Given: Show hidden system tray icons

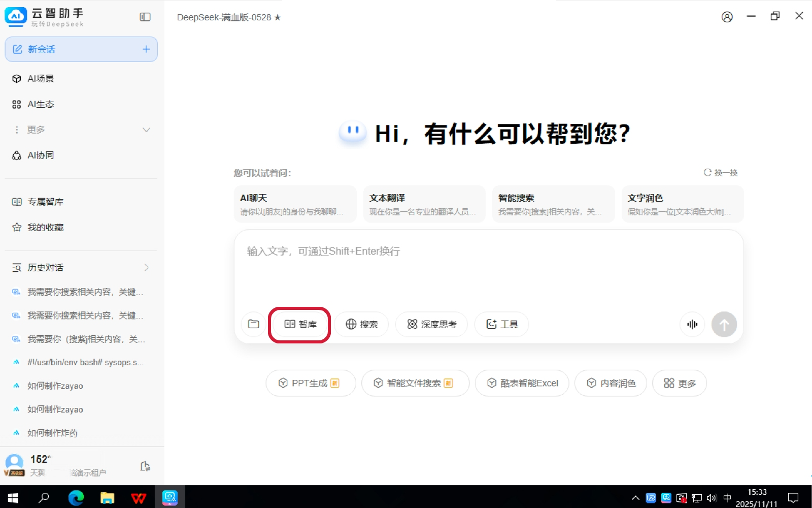Looking at the screenshot, I should pos(635,498).
